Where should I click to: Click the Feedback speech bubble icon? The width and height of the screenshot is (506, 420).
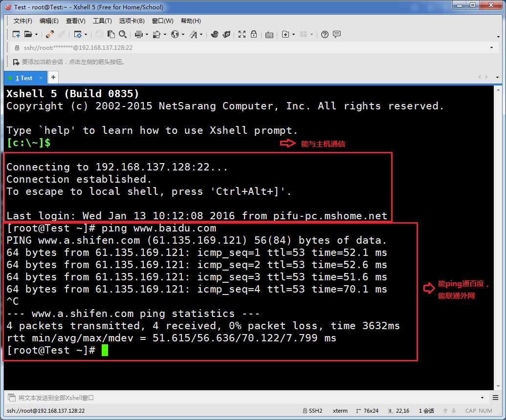tap(337, 34)
